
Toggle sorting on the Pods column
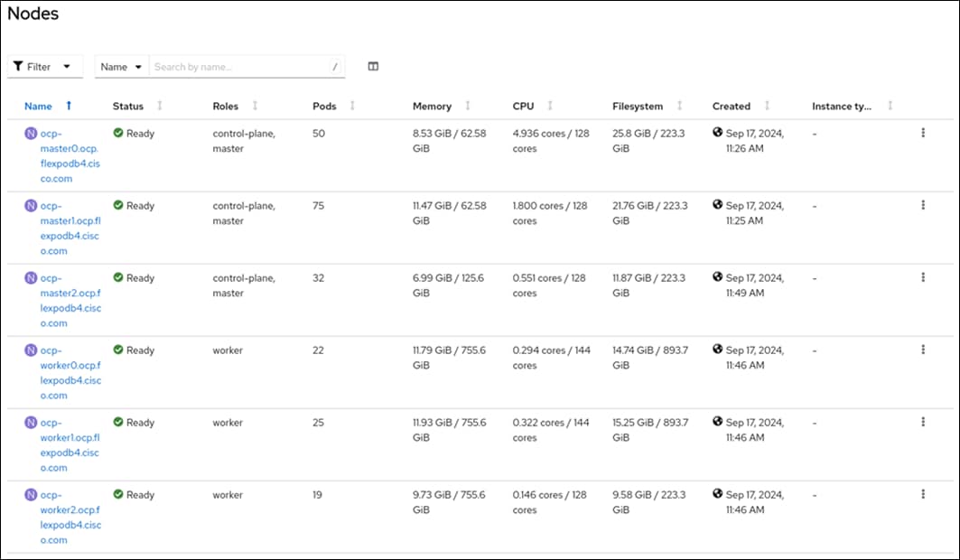353,106
